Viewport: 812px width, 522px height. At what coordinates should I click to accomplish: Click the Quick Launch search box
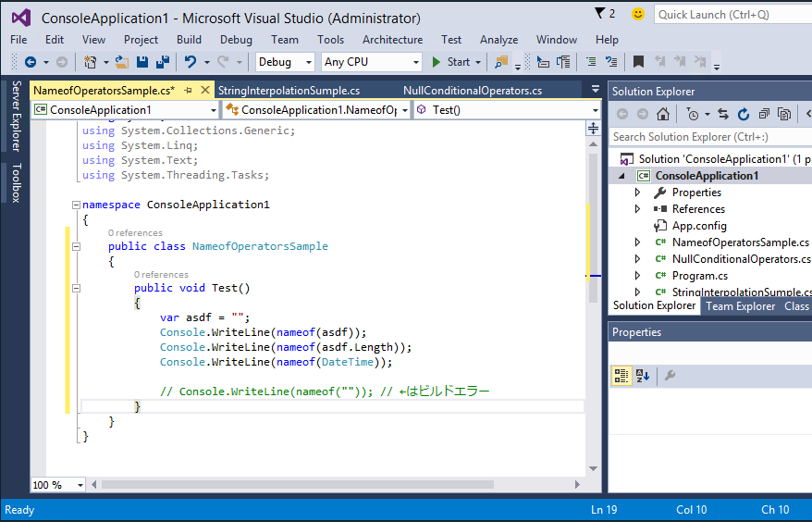tap(732, 15)
